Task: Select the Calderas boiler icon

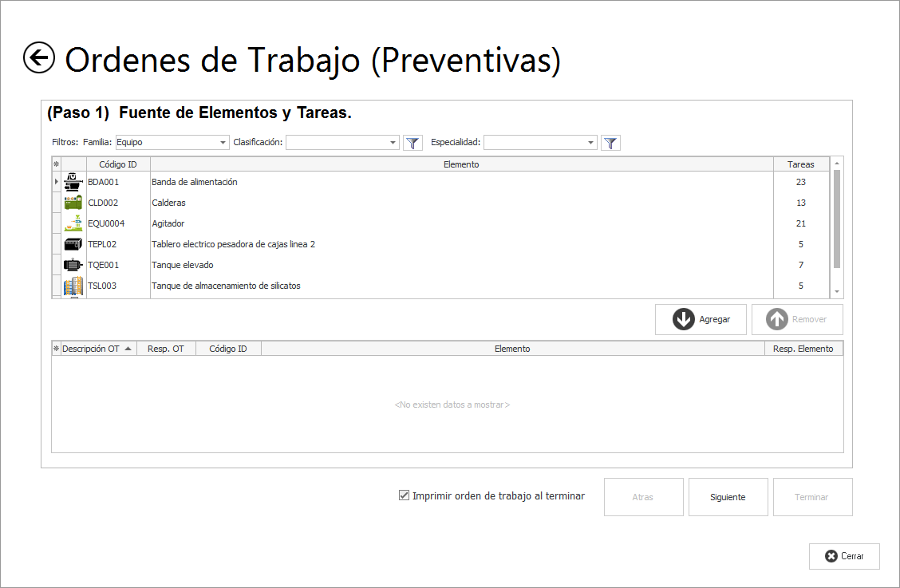Action: (73, 203)
